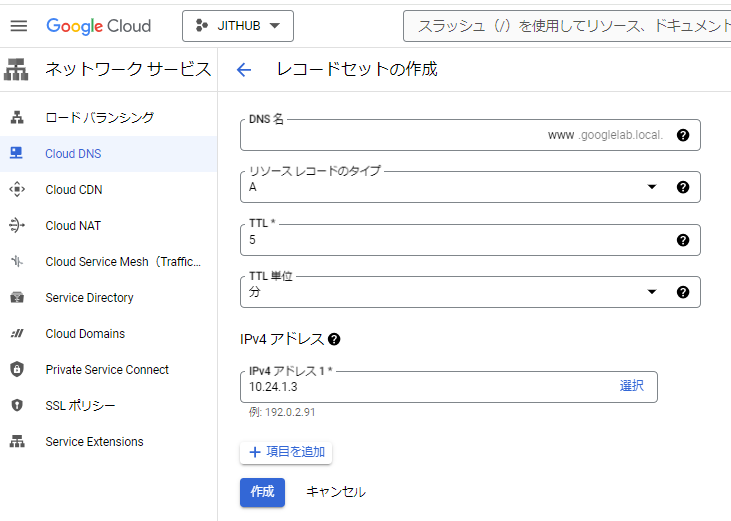Click 項目を追加 to add another address

pyautogui.click(x=286, y=452)
